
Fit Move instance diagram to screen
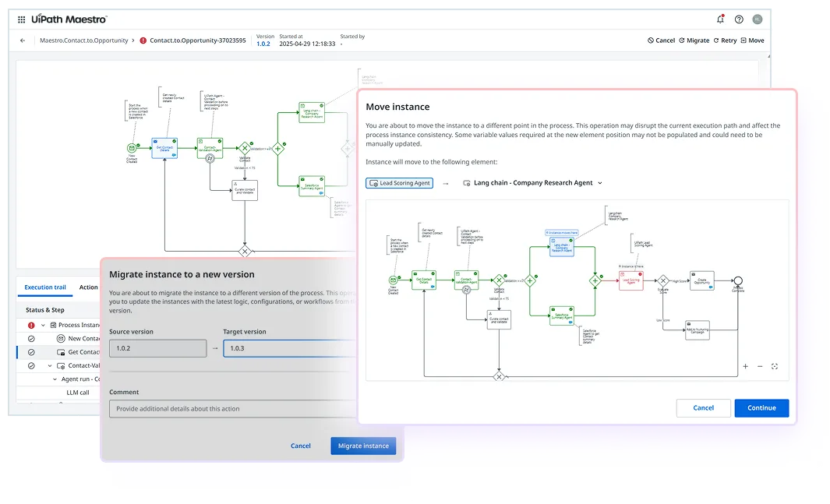[775, 366]
